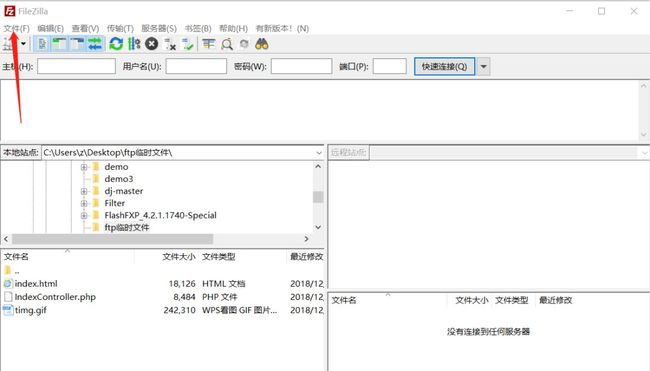The height and width of the screenshot is (371, 650).
Task: Select the demo folder icon in tree
Action: [96, 167]
